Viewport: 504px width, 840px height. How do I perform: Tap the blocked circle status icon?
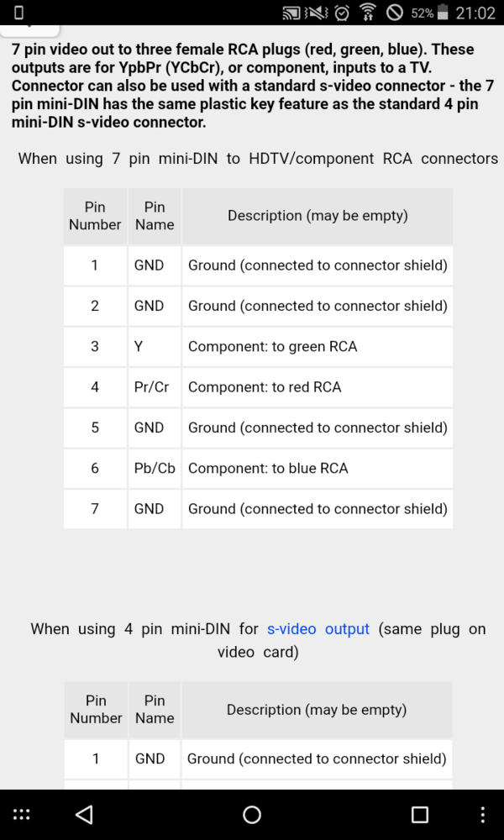[394, 13]
